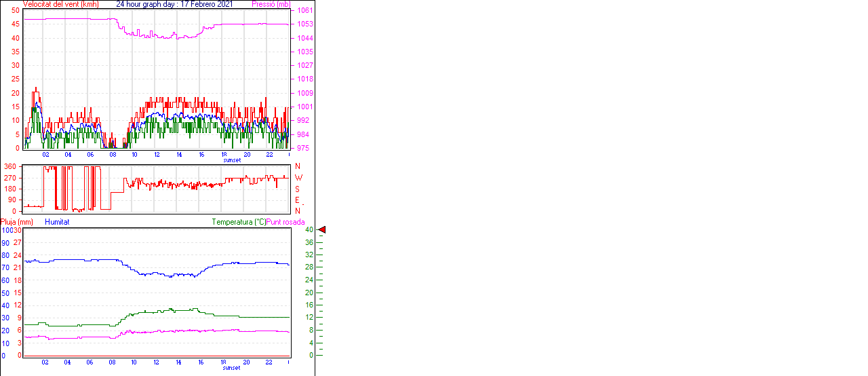Click the 50 value on wind speed axis
The image size is (868, 376).
pos(16,11)
